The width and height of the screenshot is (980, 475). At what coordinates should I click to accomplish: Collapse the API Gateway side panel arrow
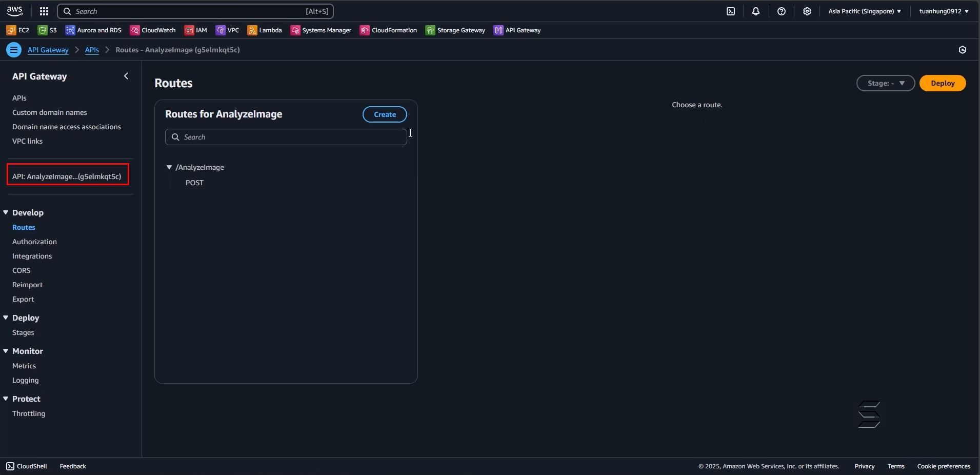coord(126,76)
